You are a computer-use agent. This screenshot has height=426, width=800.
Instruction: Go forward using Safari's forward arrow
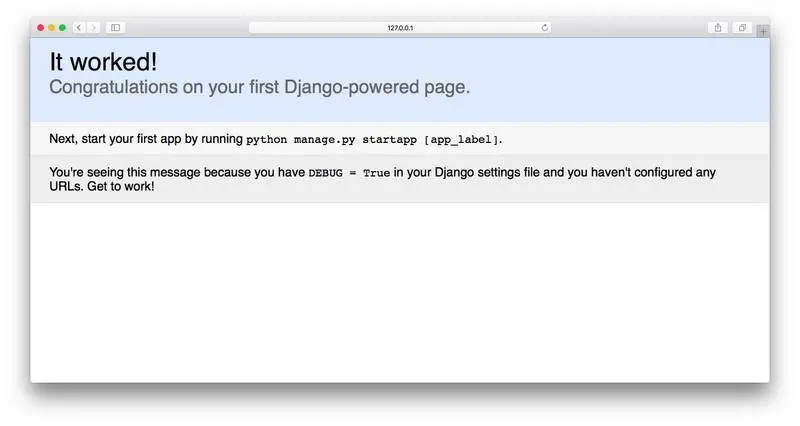point(93,28)
